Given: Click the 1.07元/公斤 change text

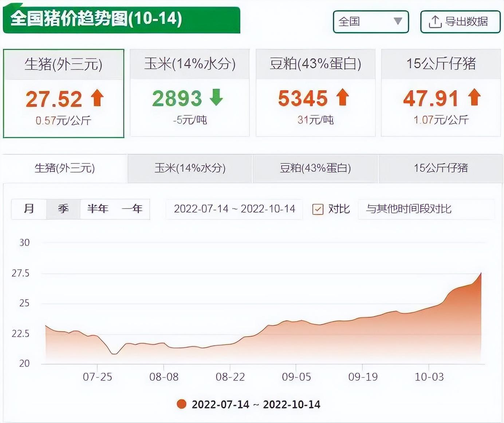Looking at the screenshot, I should point(441,120).
